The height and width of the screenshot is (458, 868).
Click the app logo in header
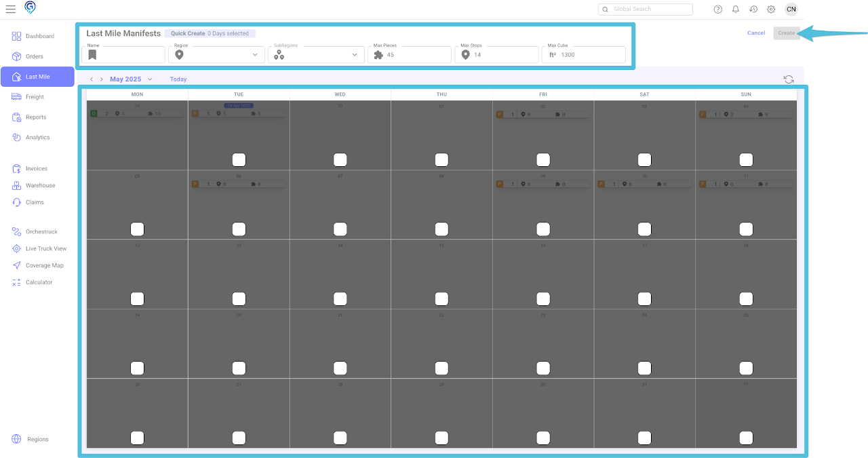[30, 7]
